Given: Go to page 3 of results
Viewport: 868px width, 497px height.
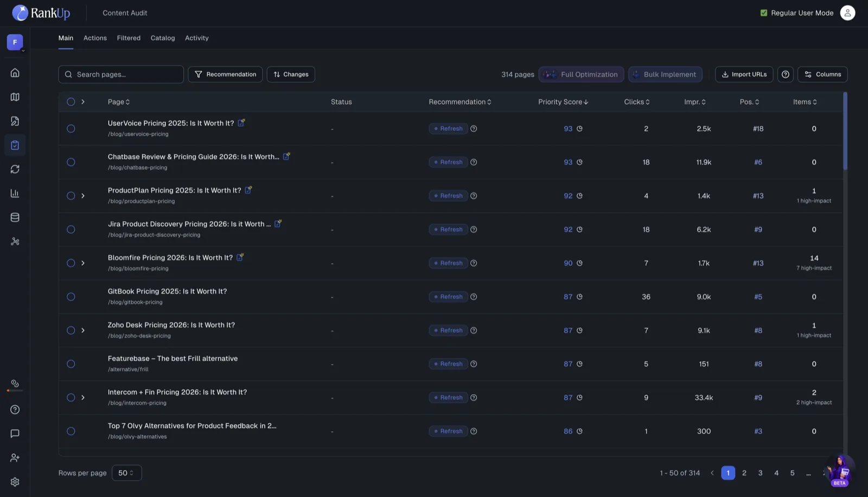Looking at the screenshot, I should [x=760, y=473].
